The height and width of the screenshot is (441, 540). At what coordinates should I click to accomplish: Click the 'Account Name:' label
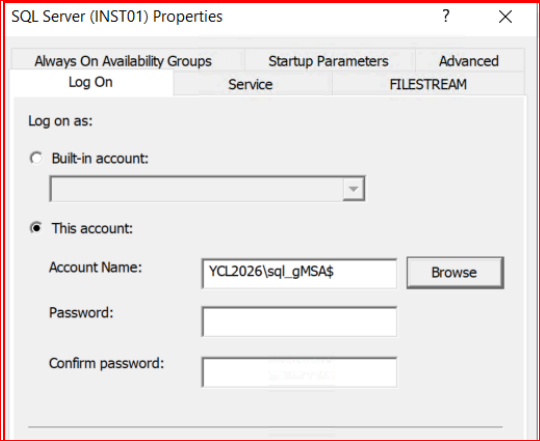click(95, 267)
